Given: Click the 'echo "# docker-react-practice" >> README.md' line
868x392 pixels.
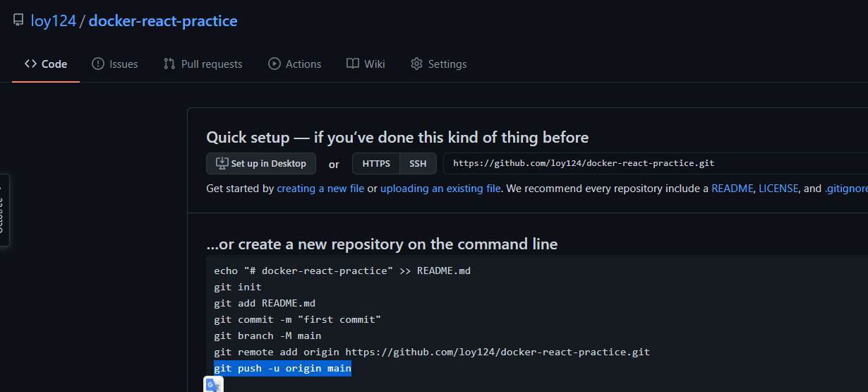Looking at the screenshot, I should click(342, 271).
